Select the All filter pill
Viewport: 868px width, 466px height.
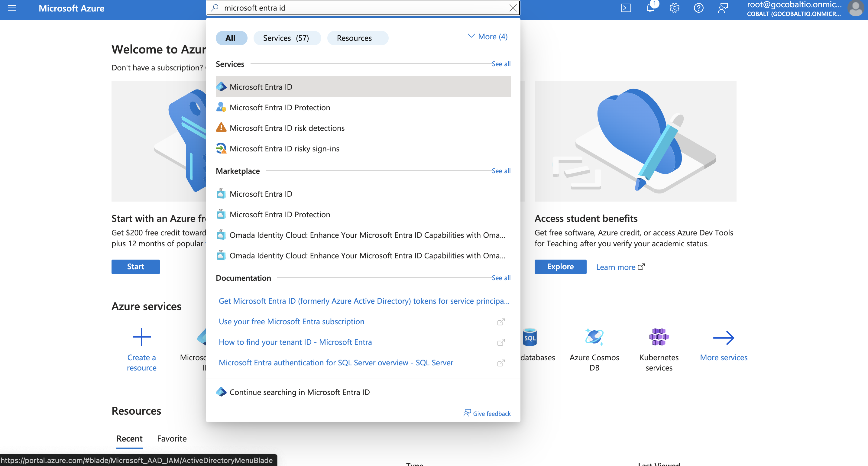pos(231,38)
